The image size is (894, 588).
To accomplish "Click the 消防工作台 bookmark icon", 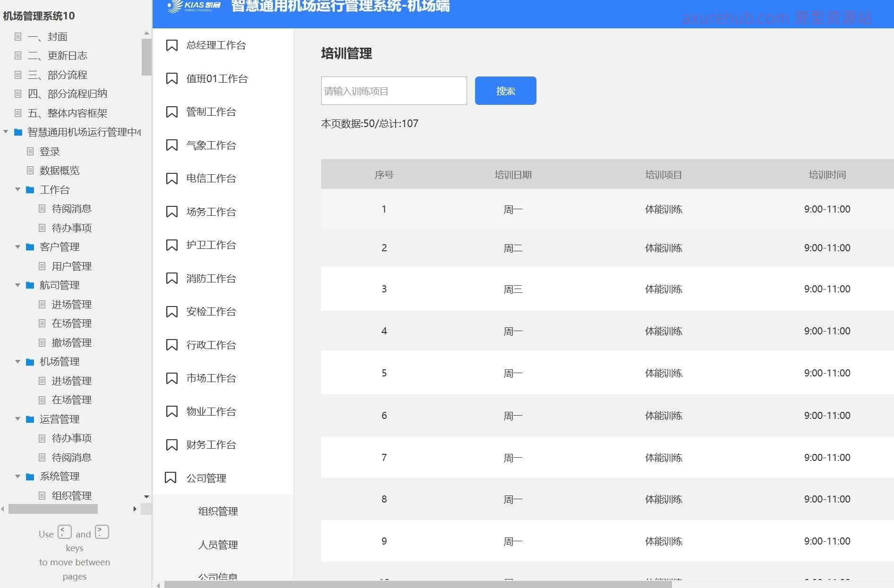I will point(171,279).
